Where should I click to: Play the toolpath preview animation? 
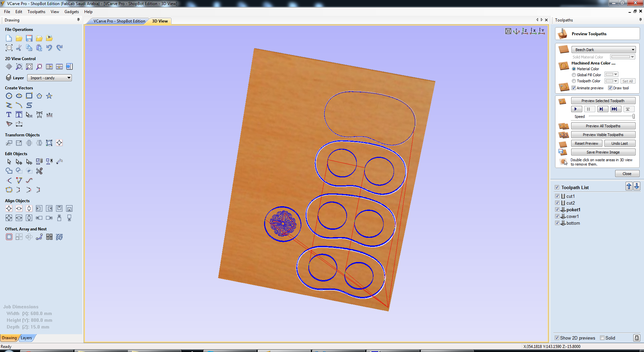[x=576, y=109]
